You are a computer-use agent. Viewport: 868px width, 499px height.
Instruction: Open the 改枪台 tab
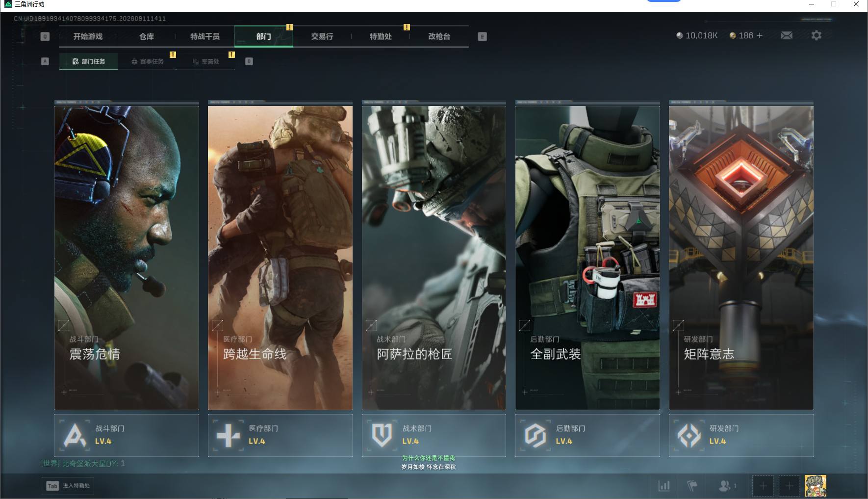point(439,36)
